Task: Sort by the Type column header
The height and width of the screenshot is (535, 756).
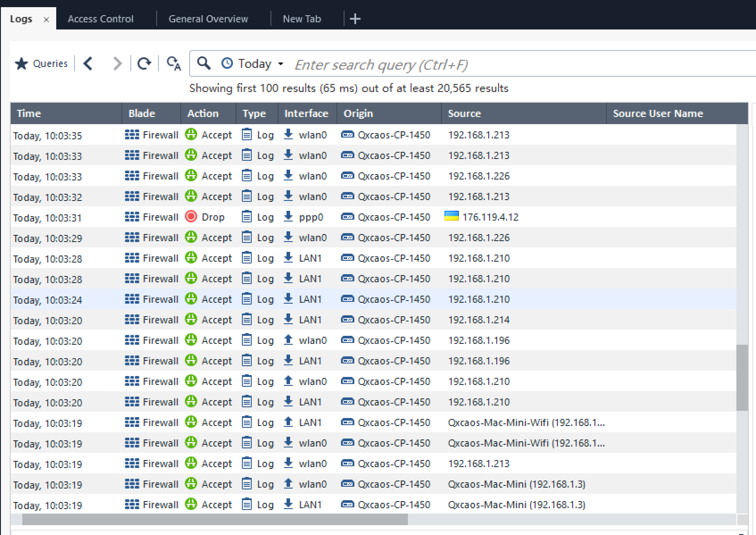Action: click(257, 113)
